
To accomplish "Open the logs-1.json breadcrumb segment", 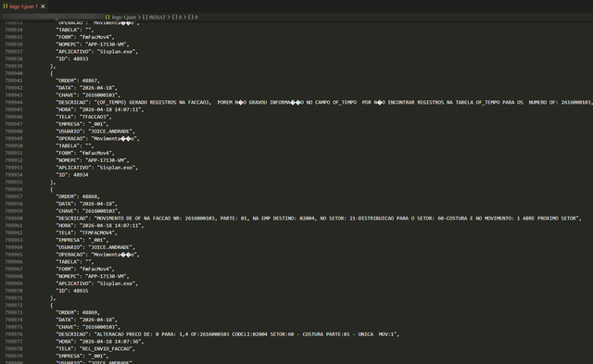I will [x=123, y=17].
